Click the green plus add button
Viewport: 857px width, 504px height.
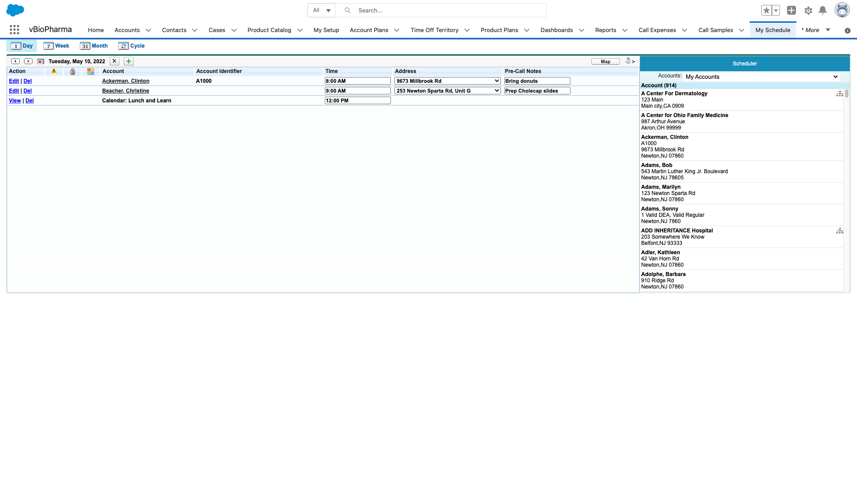[129, 61]
